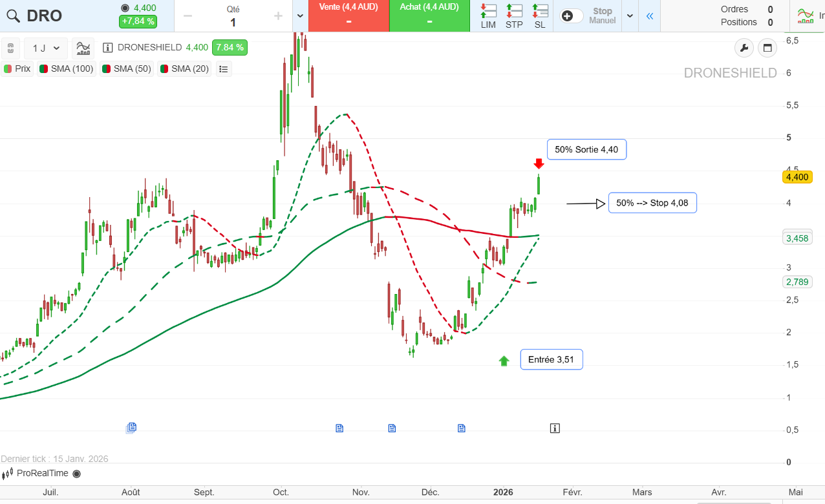Click the 7.84 % chart header badge
This screenshot has width=825, height=504.
(230, 48)
